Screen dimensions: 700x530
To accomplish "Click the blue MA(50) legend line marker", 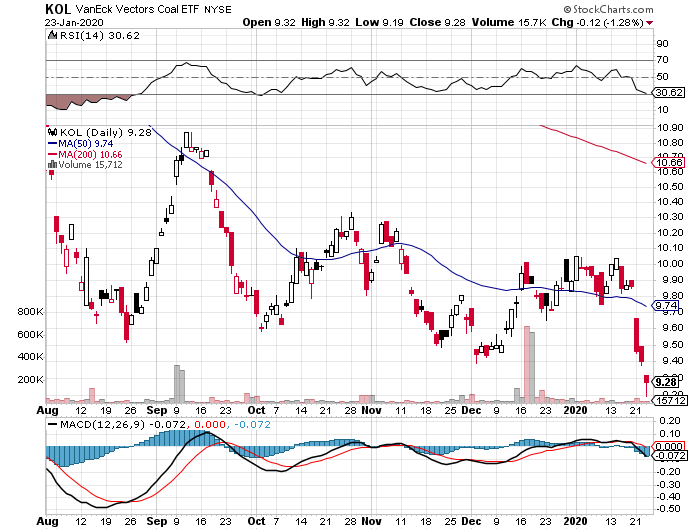I will [53, 144].
